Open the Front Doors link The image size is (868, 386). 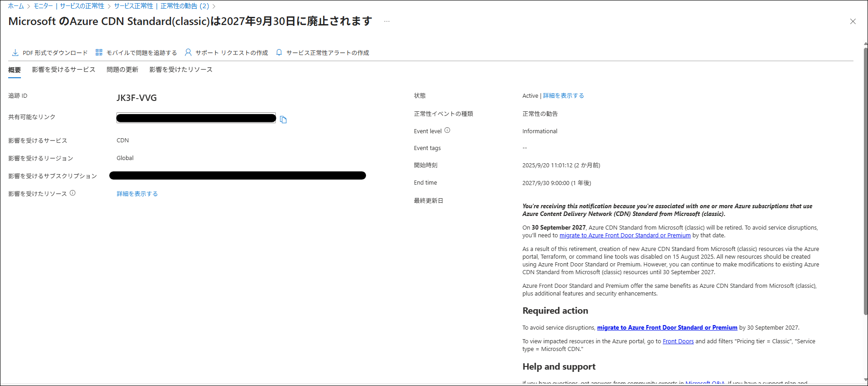point(678,341)
